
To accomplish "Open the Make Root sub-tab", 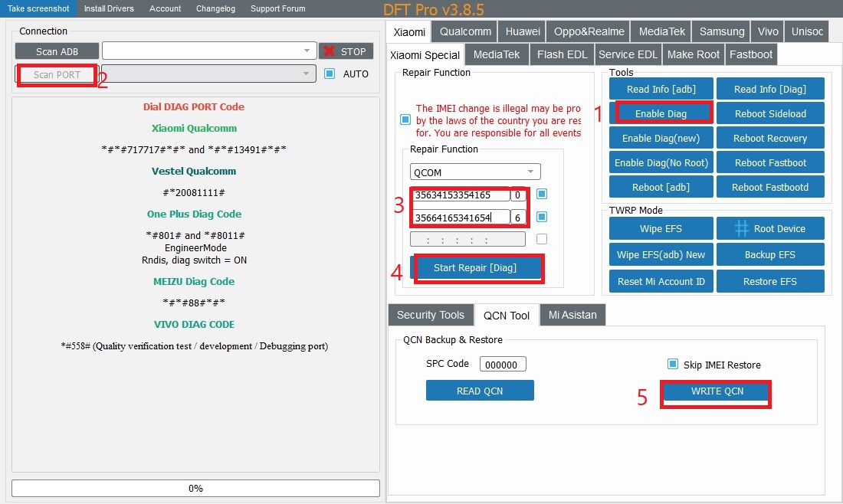I will (x=693, y=55).
